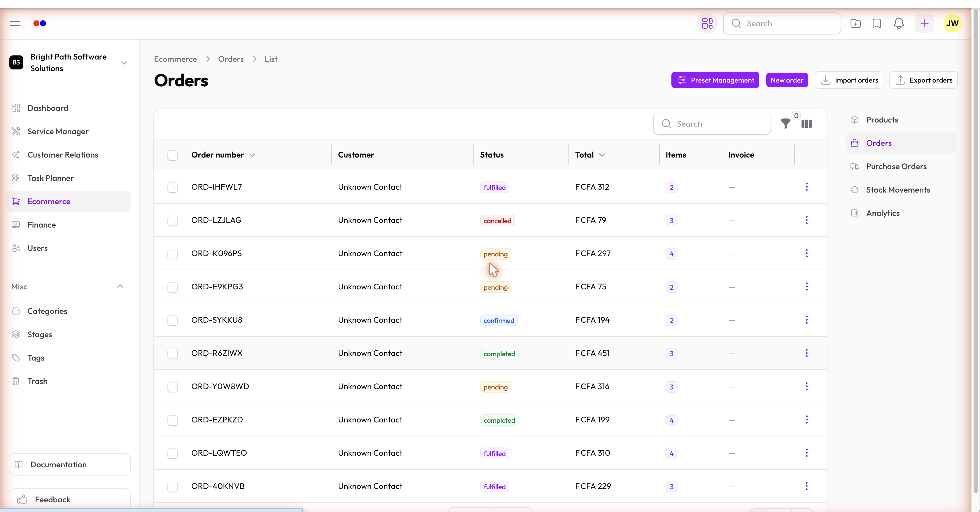Sort by Order number column
980x512 pixels.
(x=223, y=155)
